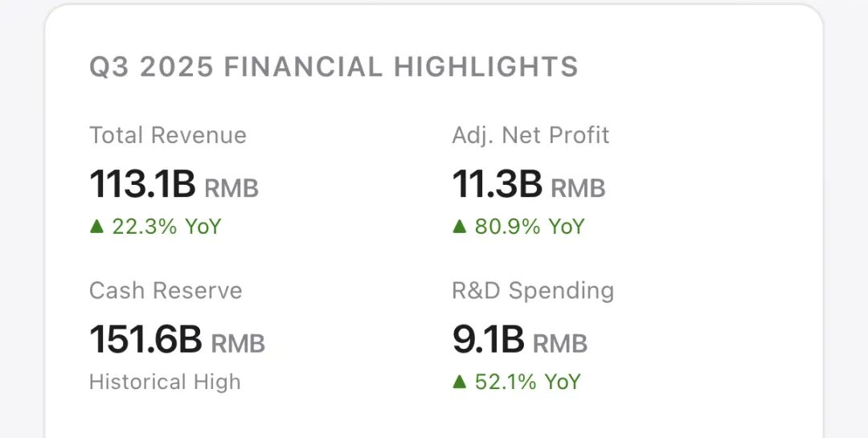The width and height of the screenshot is (868, 438).
Task: Click the 11.3B net profit figure
Action: (x=497, y=184)
